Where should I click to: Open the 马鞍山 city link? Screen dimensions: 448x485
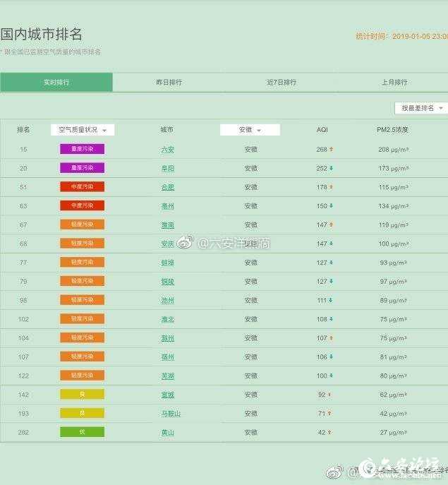click(x=170, y=414)
